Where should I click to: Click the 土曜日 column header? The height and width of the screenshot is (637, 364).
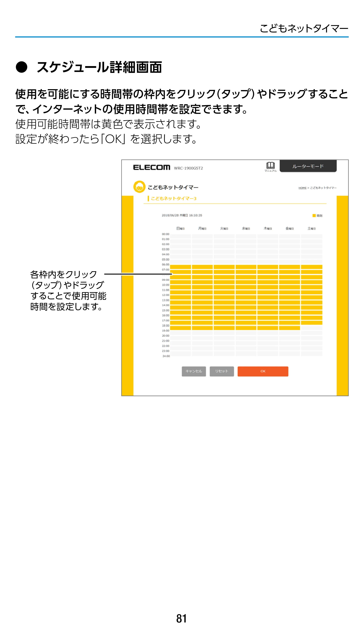[312, 229]
